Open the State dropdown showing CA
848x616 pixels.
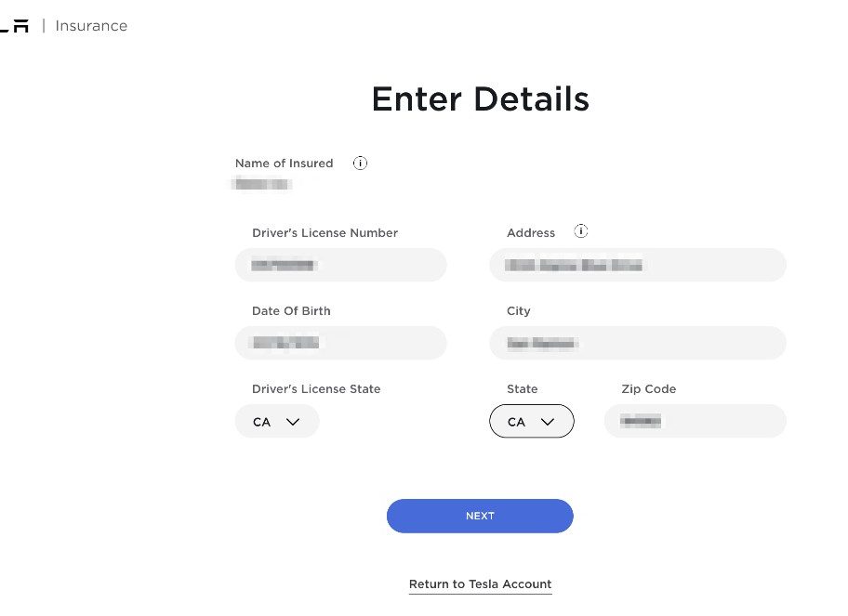pos(532,421)
